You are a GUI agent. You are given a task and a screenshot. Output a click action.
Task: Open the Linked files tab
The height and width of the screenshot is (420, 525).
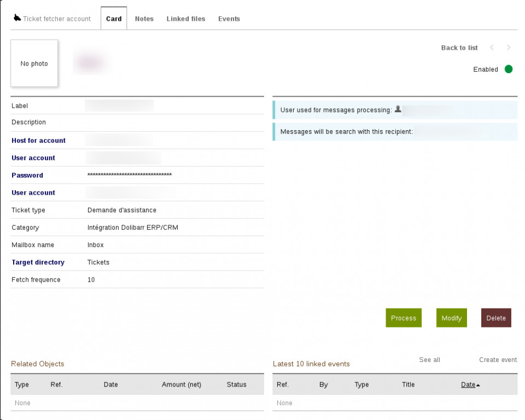pyautogui.click(x=186, y=19)
